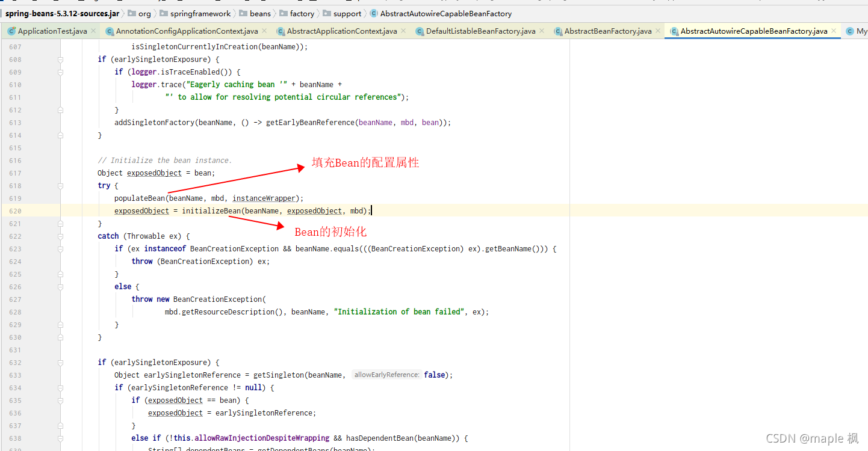Collapse the try block fold marker at line 618
Image resolution: width=868 pixels, height=451 pixels.
point(60,185)
